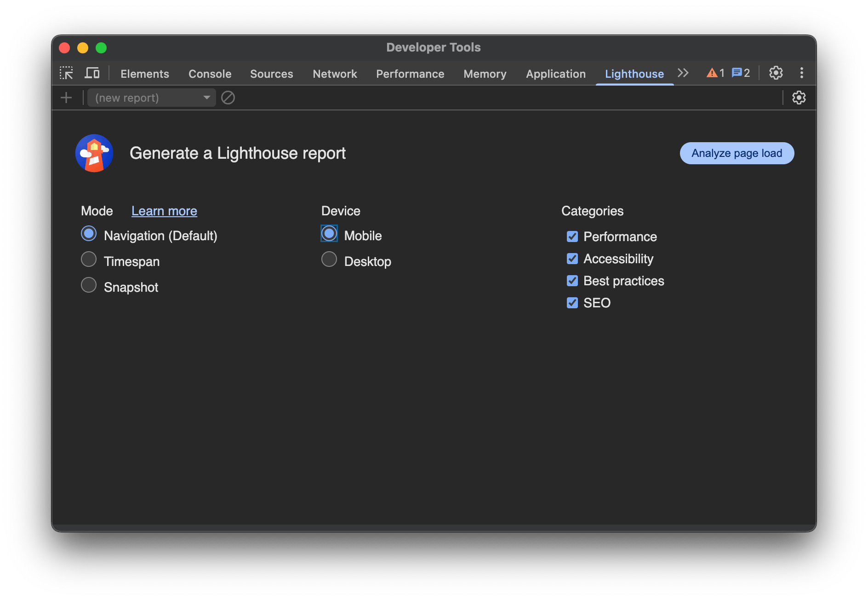Image resolution: width=868 pixels, height=600 pixels.
Task: Add a new report with plus icon
Action: 66,98
